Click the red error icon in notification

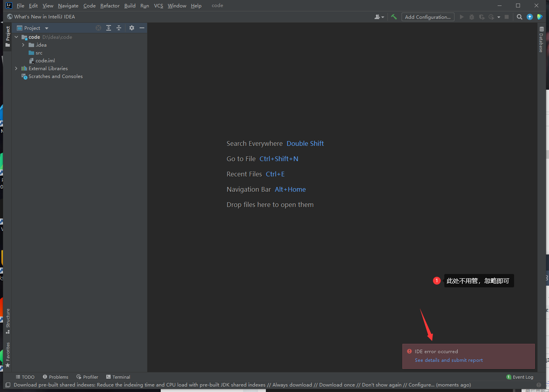(x=409, y=351)
